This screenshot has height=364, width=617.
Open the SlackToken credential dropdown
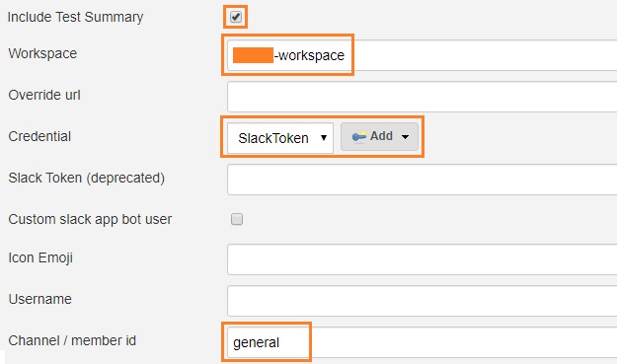pos(280,138)
